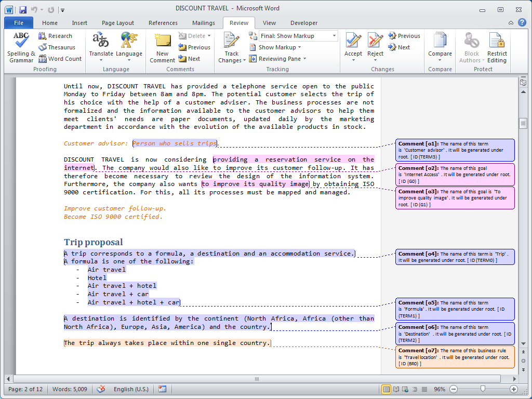The image size is (532, 399).
Task: Click Block Authors
Action: [x=472, y=47]
